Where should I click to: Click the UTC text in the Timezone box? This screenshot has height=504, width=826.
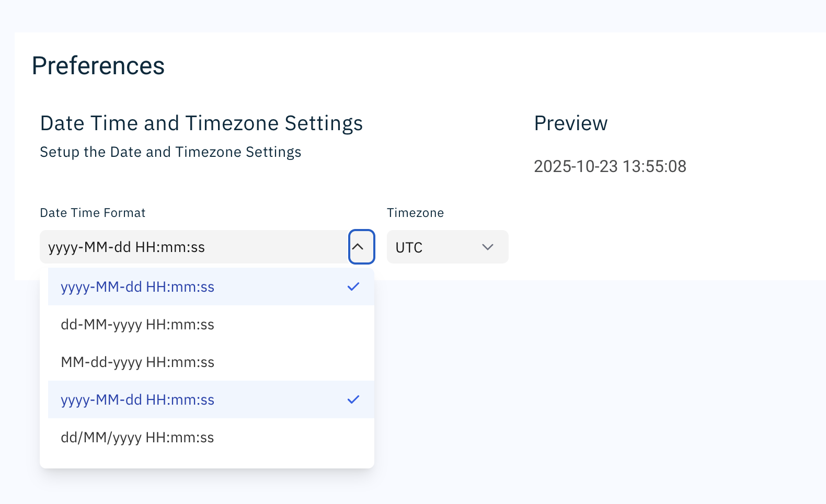[409, 248]
